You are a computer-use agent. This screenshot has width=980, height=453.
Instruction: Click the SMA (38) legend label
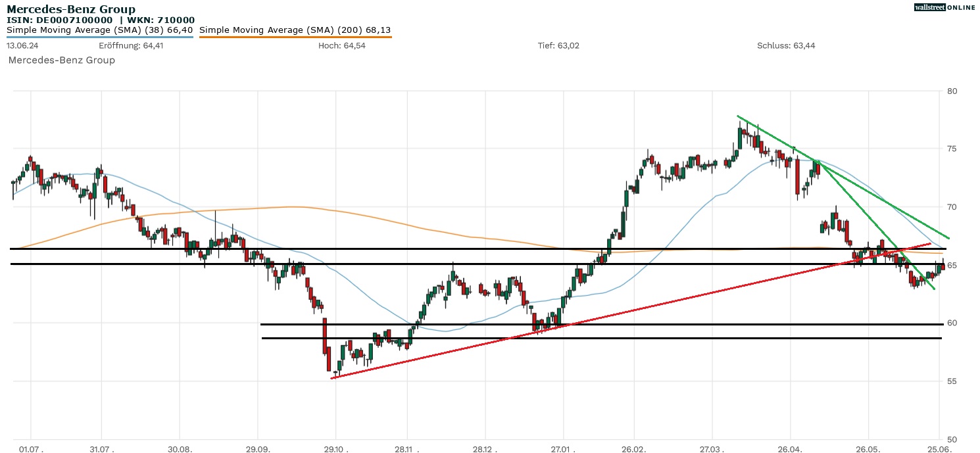pos(99,30)
